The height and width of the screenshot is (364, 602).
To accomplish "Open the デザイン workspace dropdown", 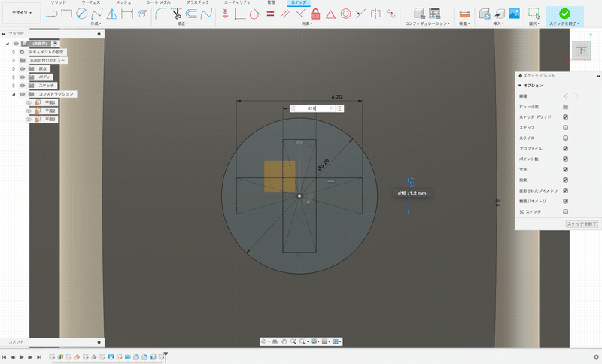I will (x=22, y=13).
